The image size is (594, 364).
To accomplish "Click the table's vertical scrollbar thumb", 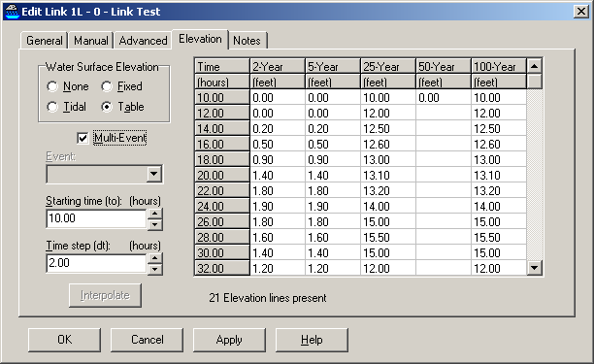I will [x=535, y=82].
